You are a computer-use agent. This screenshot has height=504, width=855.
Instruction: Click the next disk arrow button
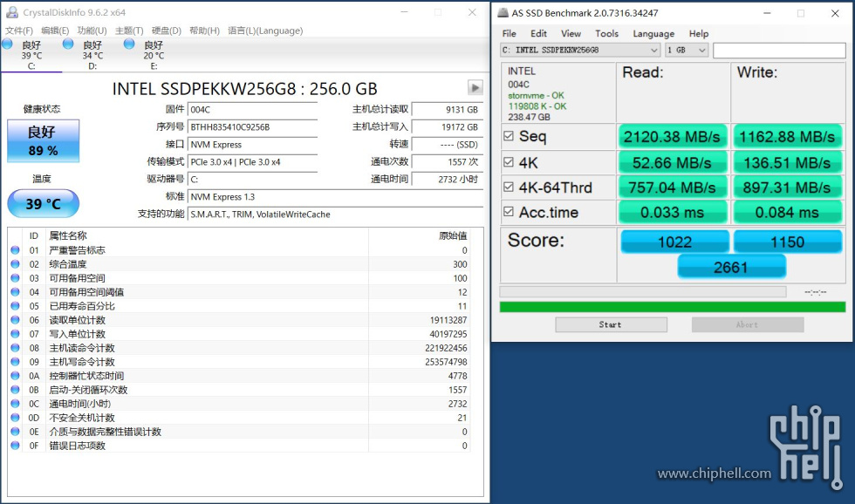475,88
